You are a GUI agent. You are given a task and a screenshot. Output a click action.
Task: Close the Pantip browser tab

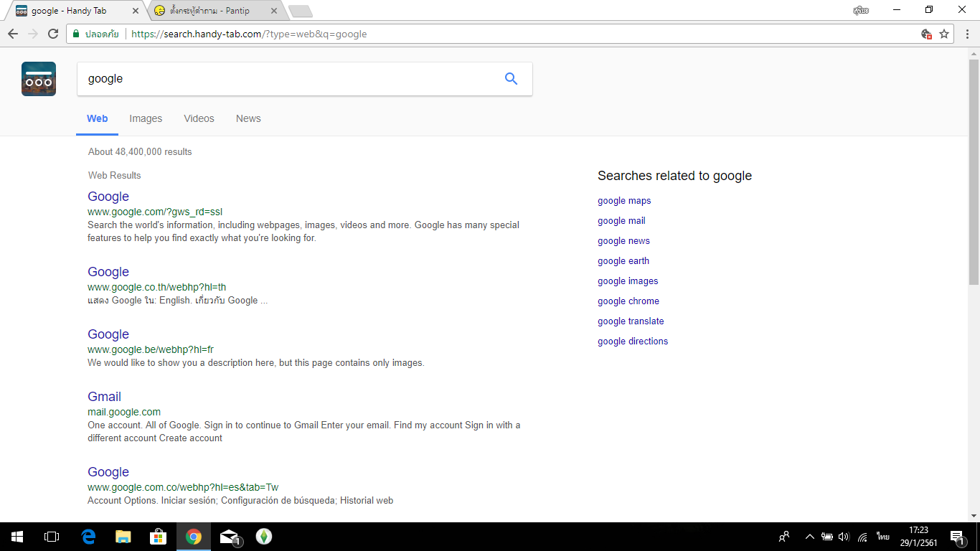pyautogui.click(x=273, y=11)
